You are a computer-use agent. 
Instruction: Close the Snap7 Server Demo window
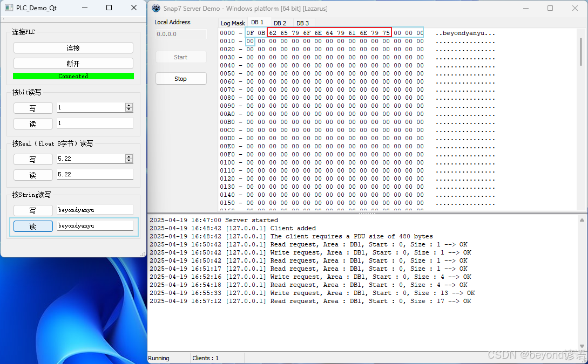pos(575,8)
